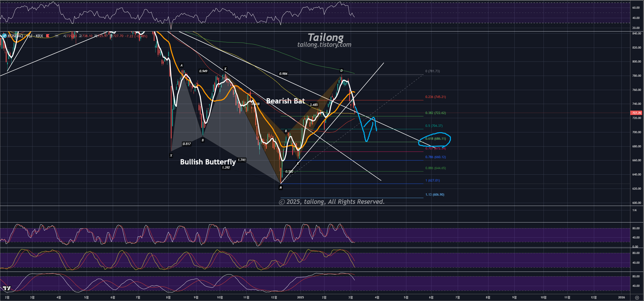Select the Bullish Butterfly pattern label

(x=208, y=162)
